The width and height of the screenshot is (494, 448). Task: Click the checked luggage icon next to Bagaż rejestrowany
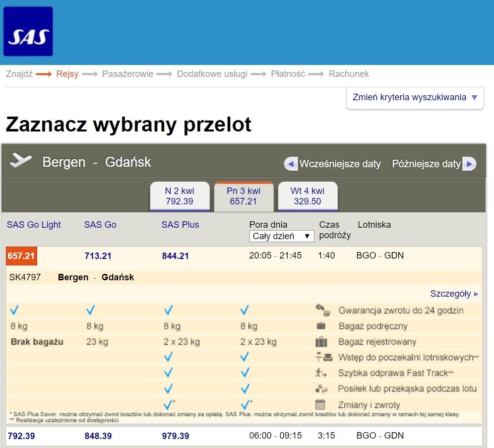[x=321, y=341]
